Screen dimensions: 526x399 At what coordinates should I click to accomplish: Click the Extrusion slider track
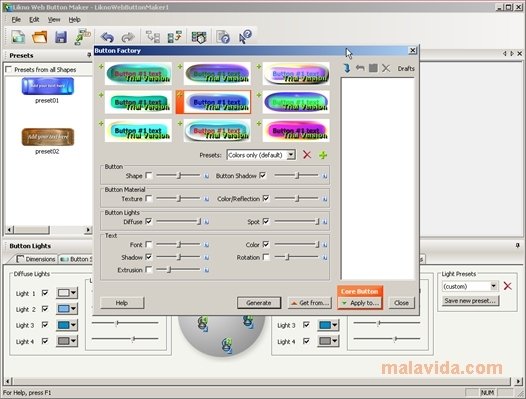178,269
